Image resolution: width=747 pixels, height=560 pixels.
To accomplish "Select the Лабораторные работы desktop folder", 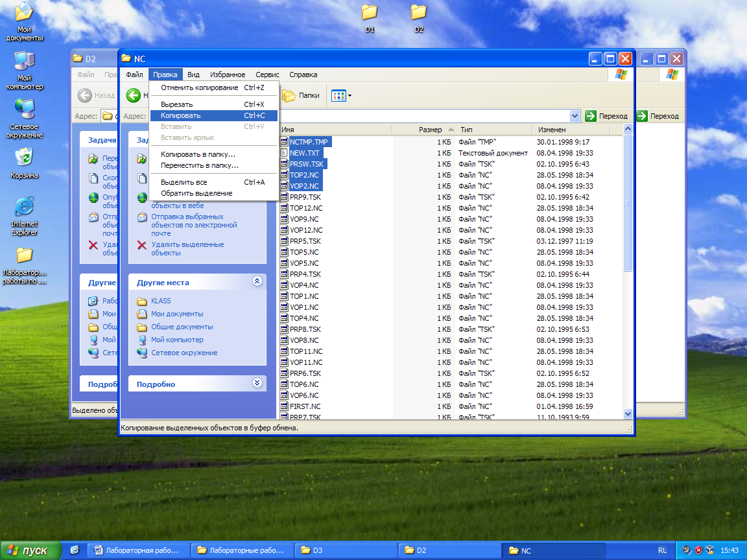I will (24, 266).
